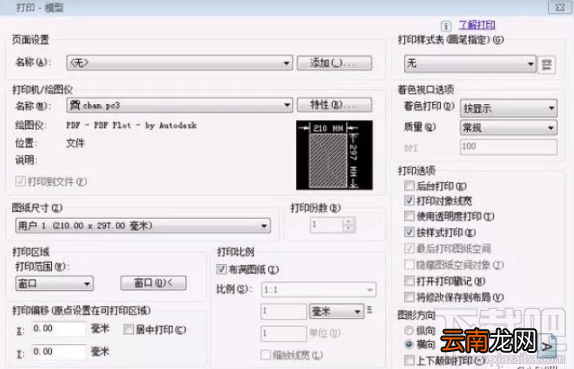Open the plot style table editor icon

click(x=547, y=65)
